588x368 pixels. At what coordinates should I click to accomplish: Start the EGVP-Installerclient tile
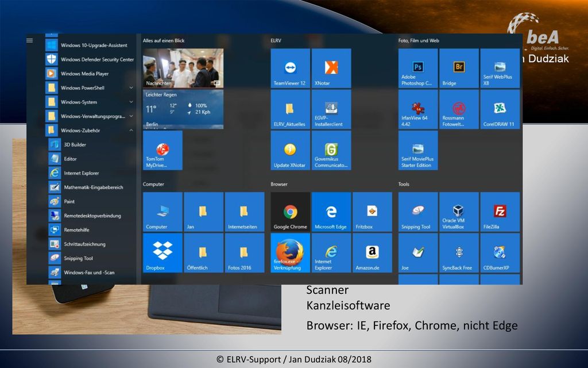[331, 109]
